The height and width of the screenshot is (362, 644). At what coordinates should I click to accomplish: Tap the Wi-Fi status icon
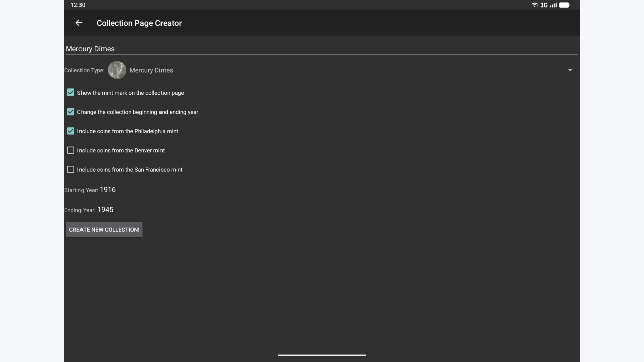(x=534, y=5)
